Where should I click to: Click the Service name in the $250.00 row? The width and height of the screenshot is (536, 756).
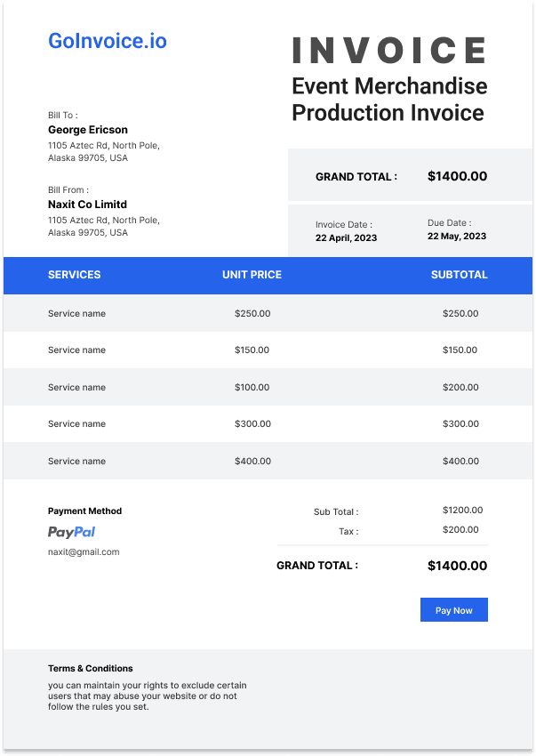(76, 313)
